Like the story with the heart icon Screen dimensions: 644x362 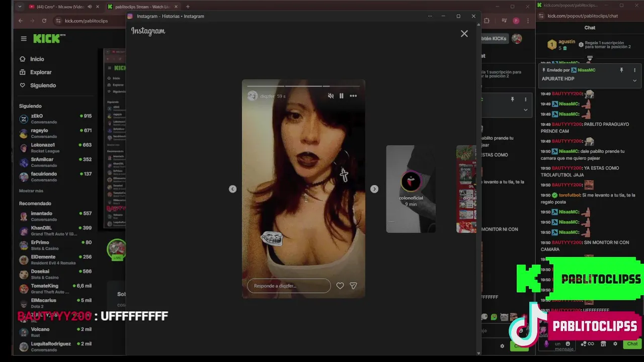(340, 286)
